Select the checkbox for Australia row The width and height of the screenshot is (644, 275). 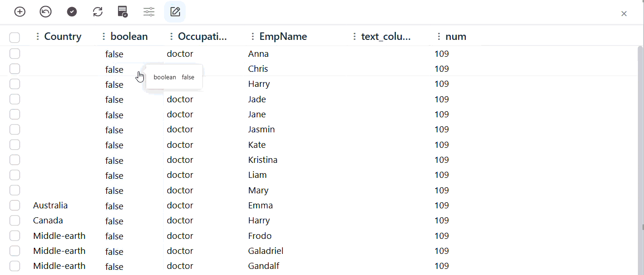point(15,205)
